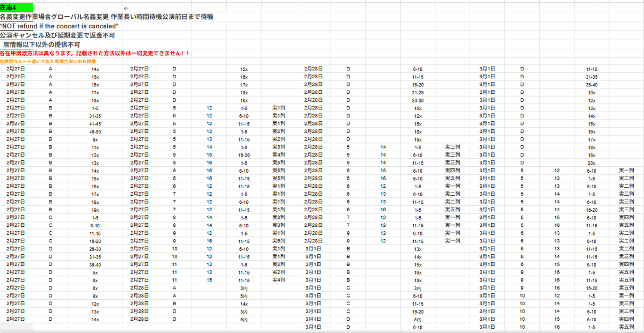This screenshot has width=644, height=333.
Task: Click the 6x seat cell
Action: click(94, 279)
